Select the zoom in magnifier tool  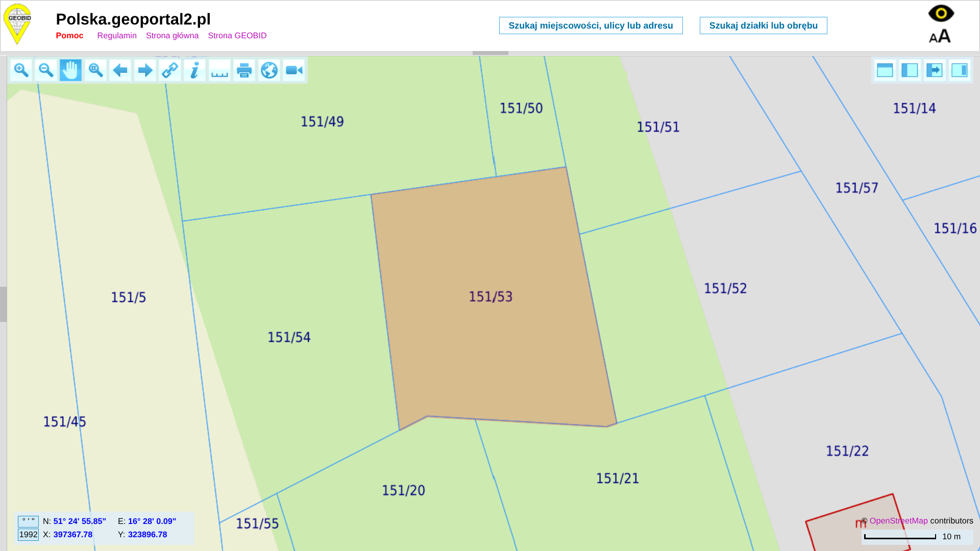tap(21, 70)
